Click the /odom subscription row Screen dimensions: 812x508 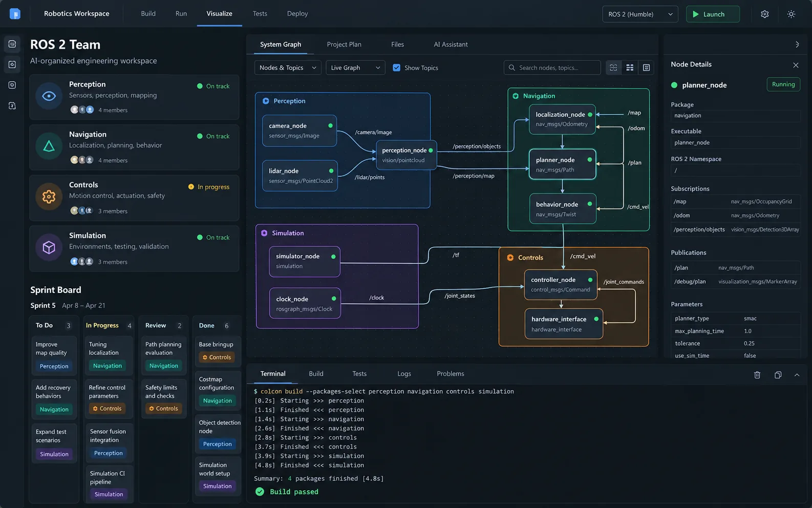pos(736,216)
